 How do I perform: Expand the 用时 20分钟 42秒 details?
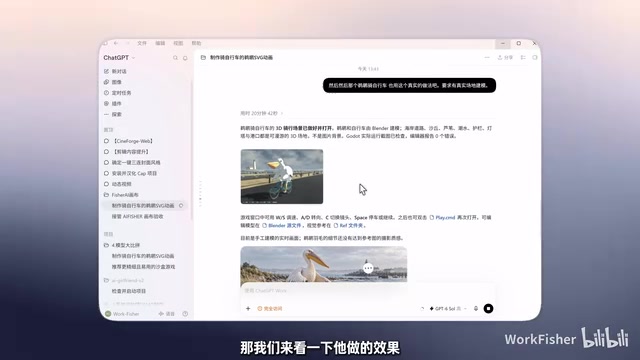261,113
